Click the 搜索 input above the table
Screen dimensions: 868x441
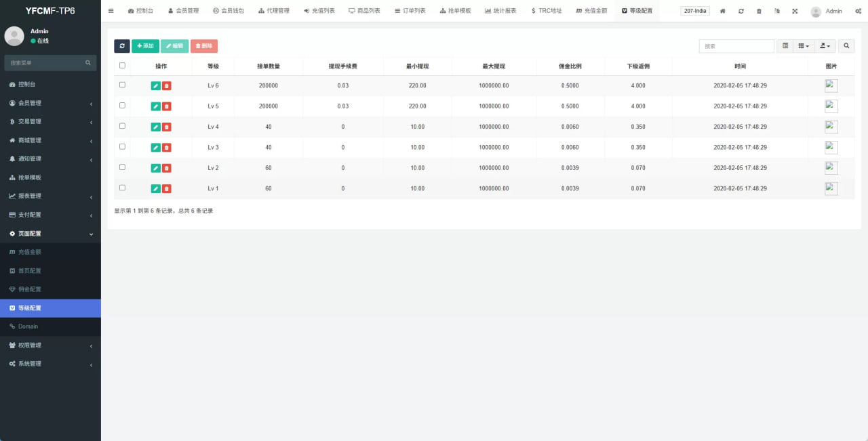(x=736, y=46)
